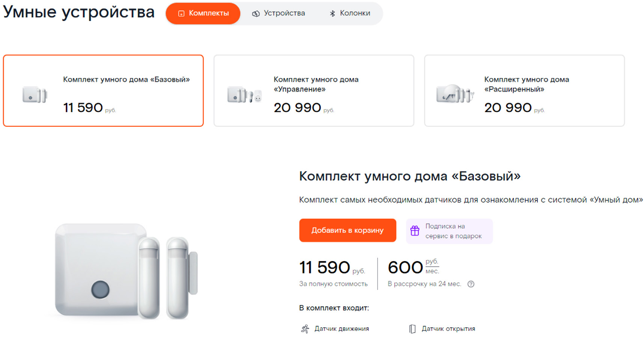
Task: Click the «Расширенный» kit card thumbnail image
Action: pos(455,94)
